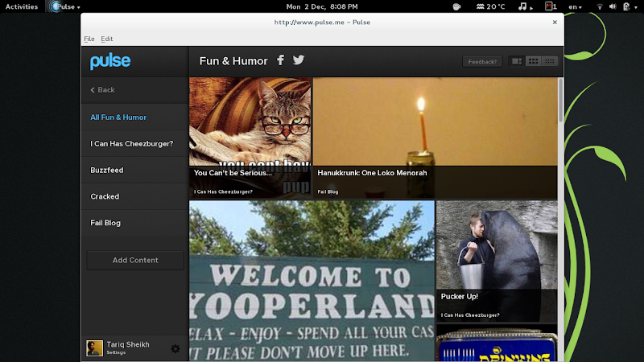Expand the system menu arrow
Image resolution: width=644 pixels, height=362 pixels.
coord(636,7)
